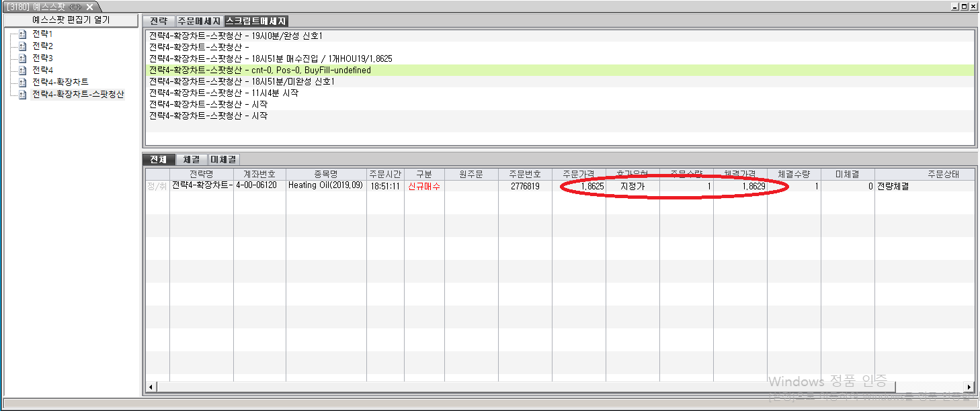Click the icon left of 전략4

point(22,71)
